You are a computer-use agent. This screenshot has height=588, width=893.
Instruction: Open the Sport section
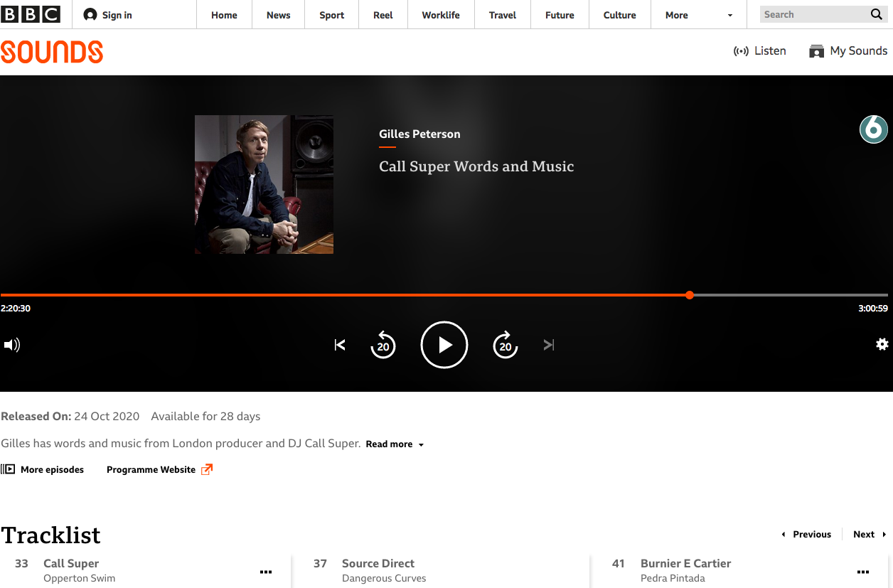click(331, 15)
